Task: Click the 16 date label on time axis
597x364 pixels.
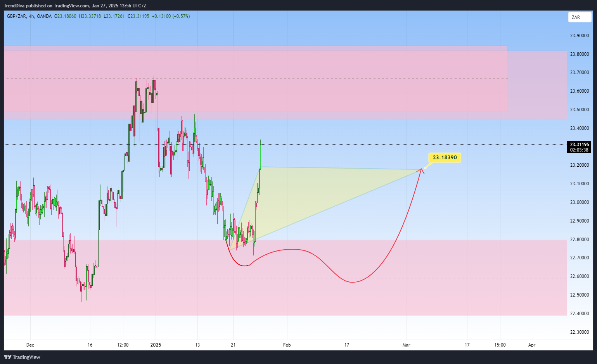Action: tap(90, 345)
